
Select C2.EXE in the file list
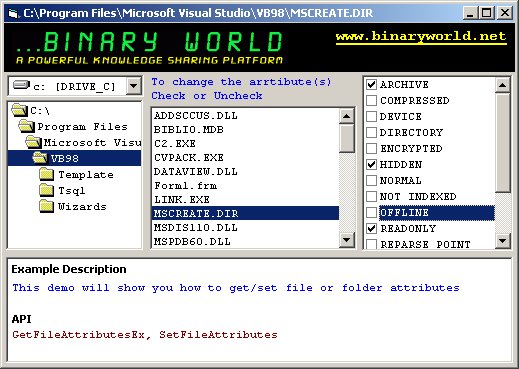pos(245,144)
